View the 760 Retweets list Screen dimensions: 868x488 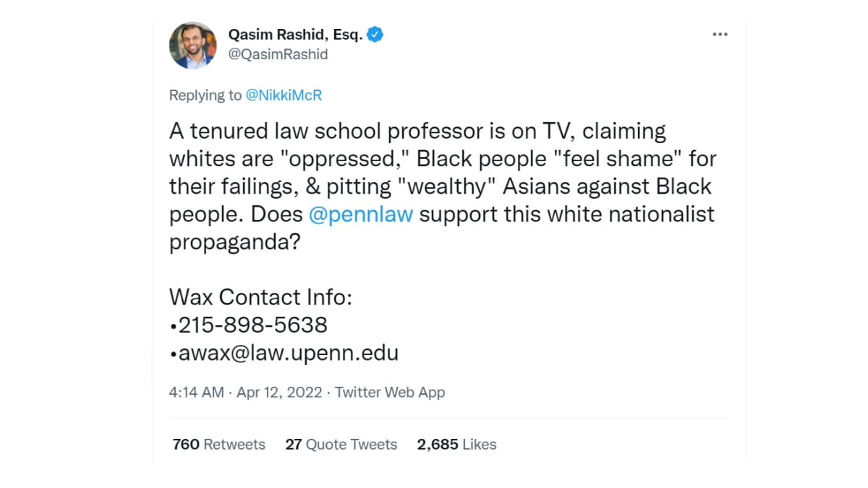tap(218, 445)
